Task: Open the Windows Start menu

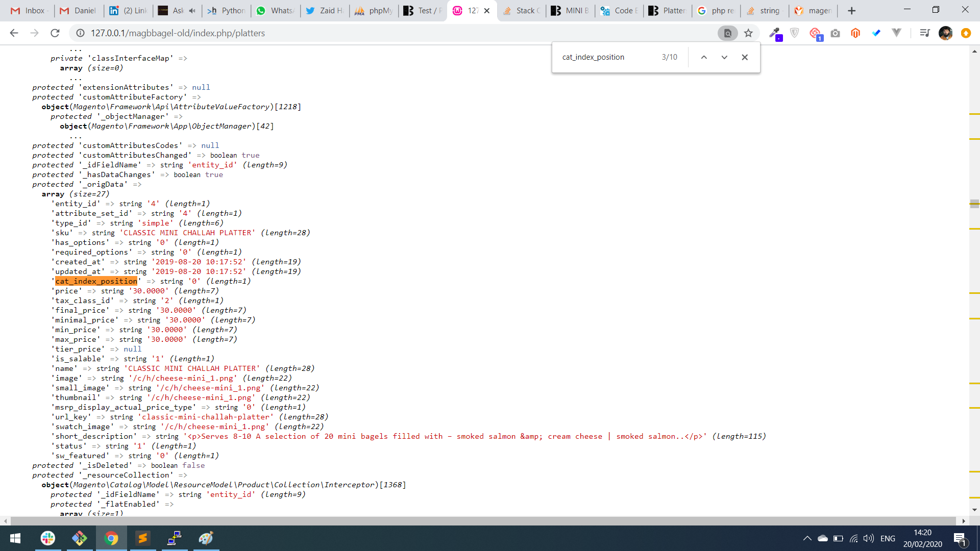Action: click(15, 538)
